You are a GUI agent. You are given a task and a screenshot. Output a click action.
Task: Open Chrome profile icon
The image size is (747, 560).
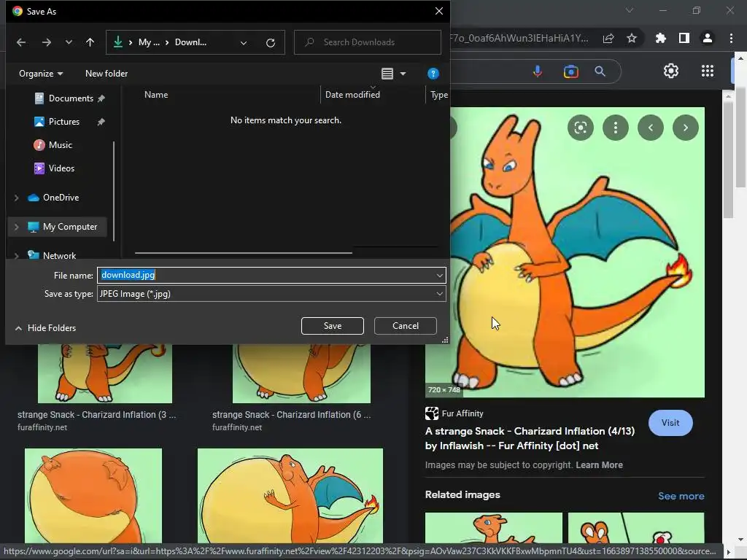point(708,38)
